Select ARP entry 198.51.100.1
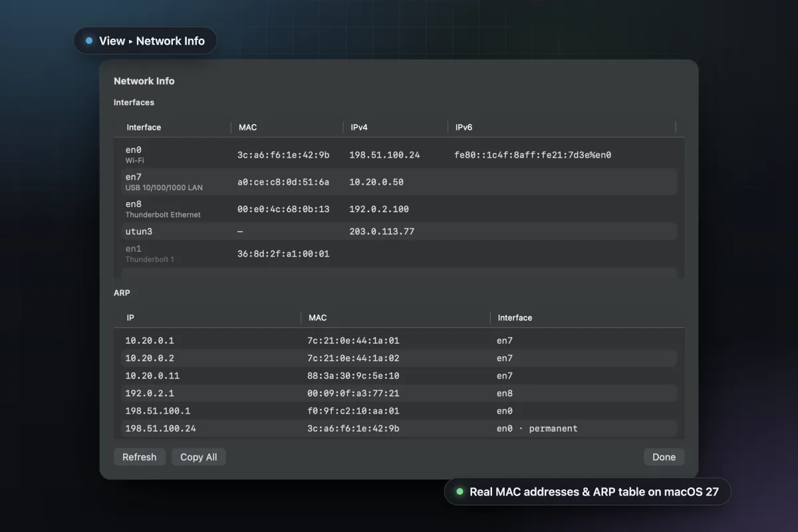The width and height of the screenshot is (798, 532). [x=399, y=410]
